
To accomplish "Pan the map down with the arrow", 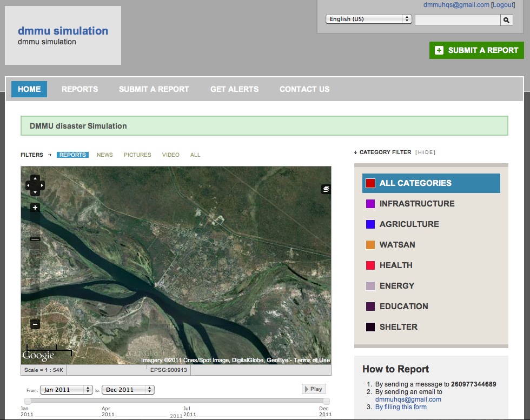I will 35,192.
